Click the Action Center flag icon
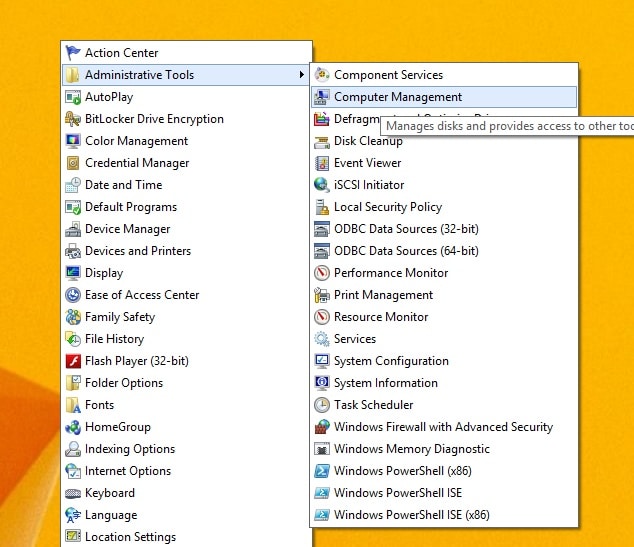 coord(73,53)
